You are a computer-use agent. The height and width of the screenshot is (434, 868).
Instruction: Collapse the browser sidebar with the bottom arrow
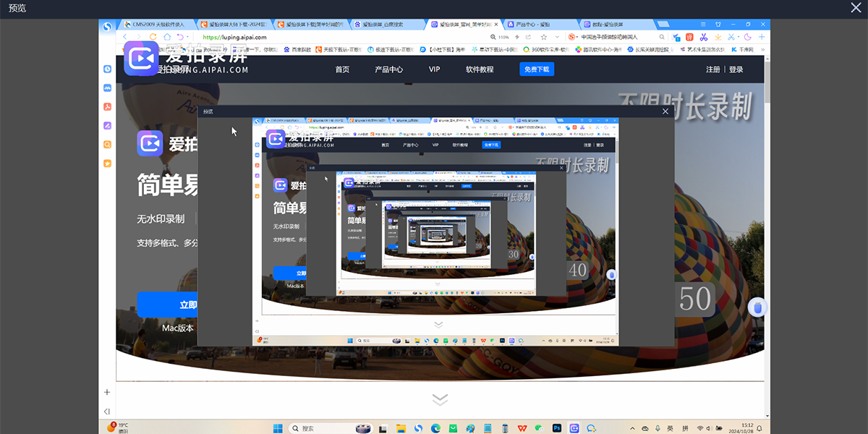coord(107,412)
